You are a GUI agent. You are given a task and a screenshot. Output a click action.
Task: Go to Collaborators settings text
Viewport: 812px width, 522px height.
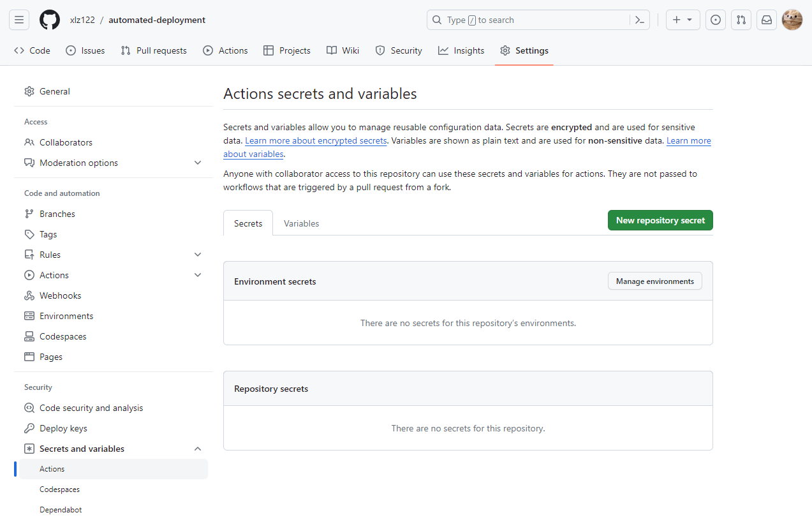(66, 142)
